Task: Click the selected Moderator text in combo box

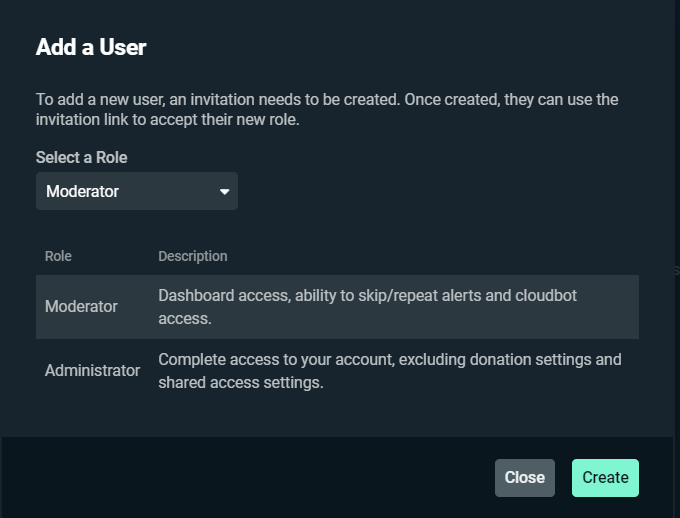Action: 82,191
